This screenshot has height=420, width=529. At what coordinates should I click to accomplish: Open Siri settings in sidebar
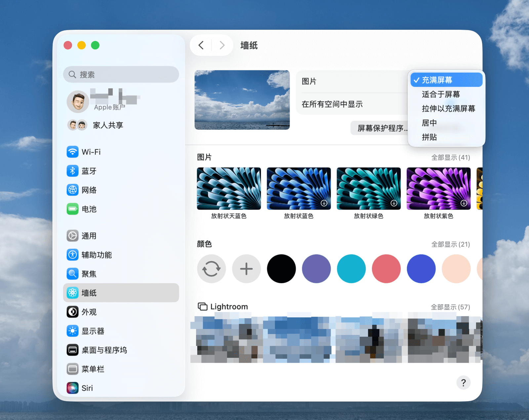(x=87, y=388)
